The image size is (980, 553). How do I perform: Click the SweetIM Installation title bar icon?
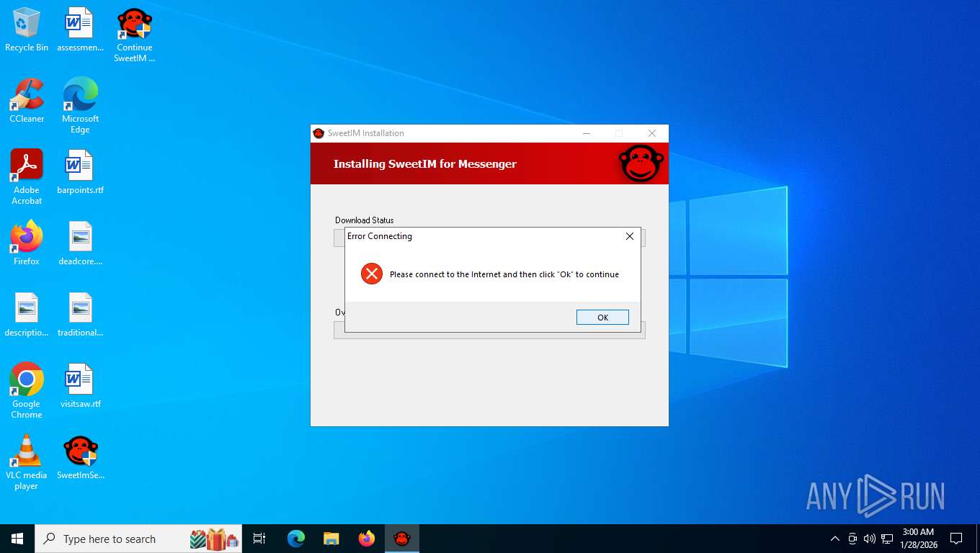pos(318,133)
